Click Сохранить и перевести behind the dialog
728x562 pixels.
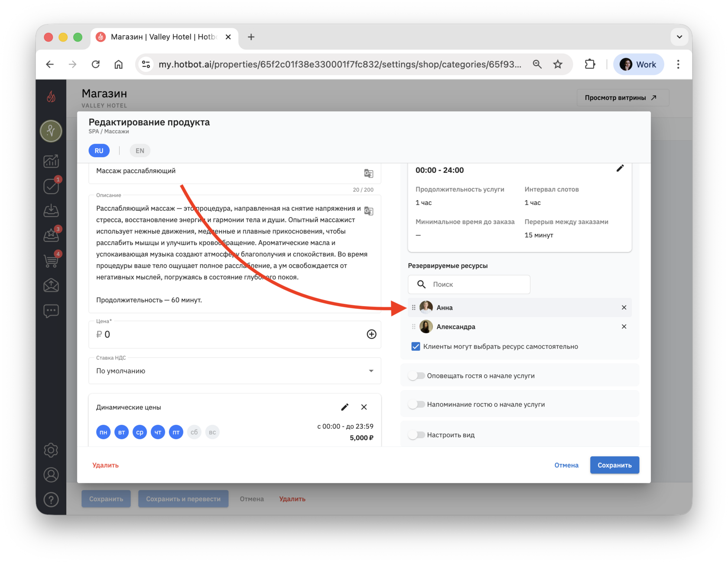pos(183,499)
